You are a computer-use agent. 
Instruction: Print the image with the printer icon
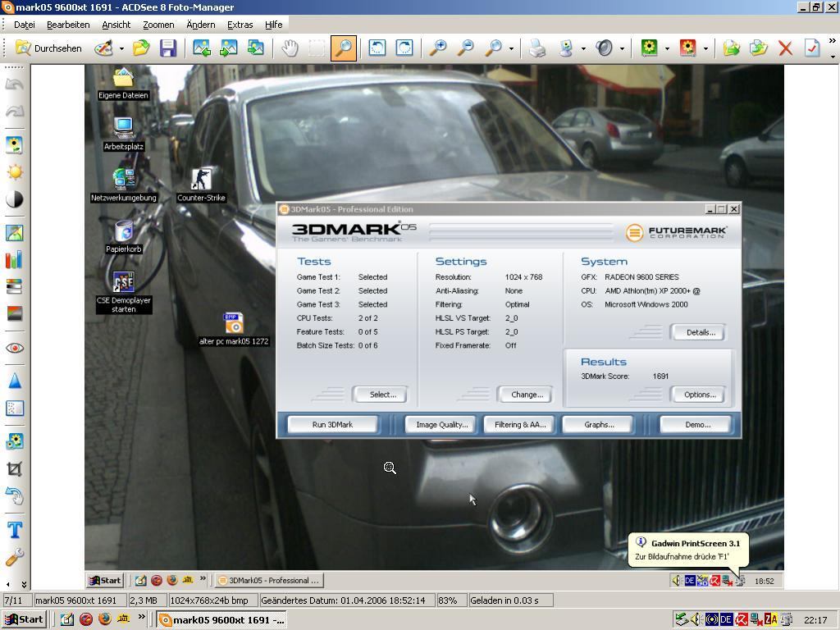pos(537,48)
